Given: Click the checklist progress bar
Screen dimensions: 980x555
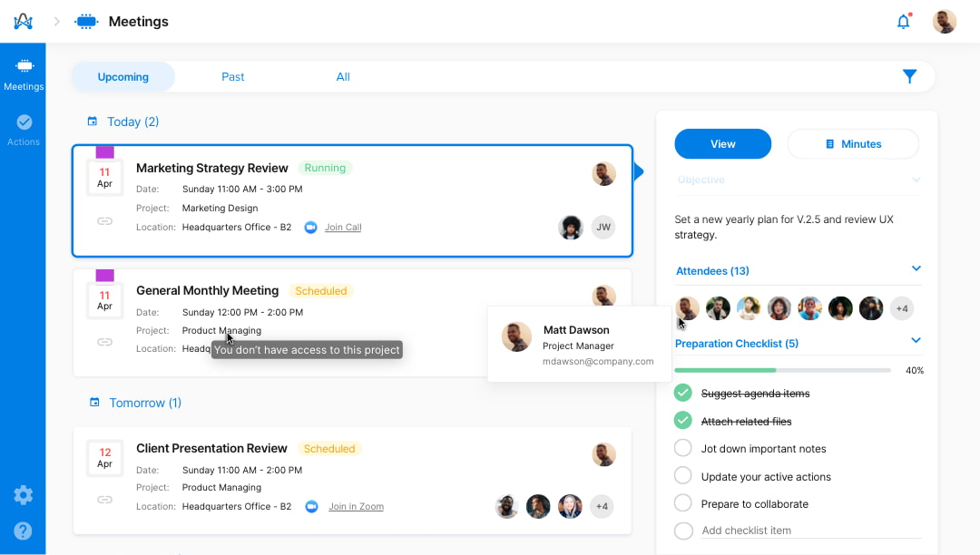Looking at the screenshot, I should 782,370.
